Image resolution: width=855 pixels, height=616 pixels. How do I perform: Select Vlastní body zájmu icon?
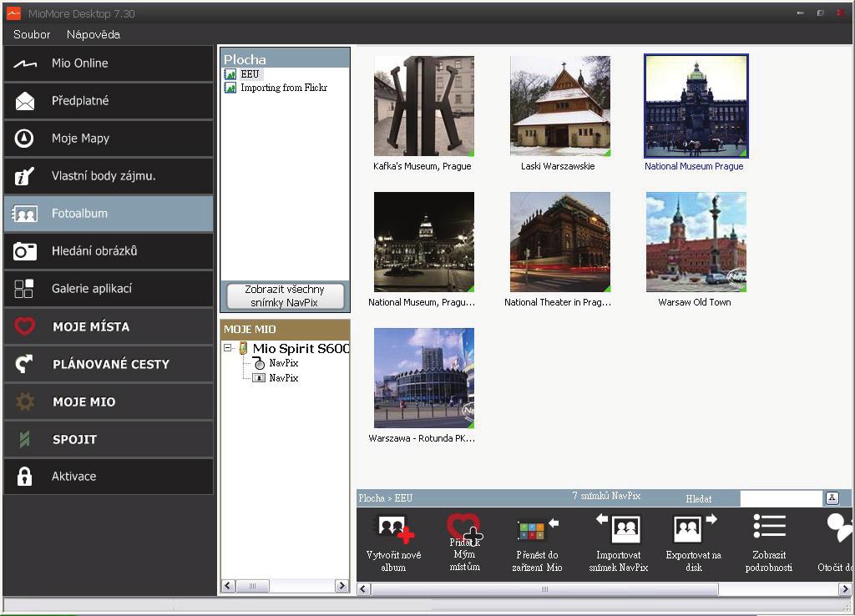coord(24,176)
